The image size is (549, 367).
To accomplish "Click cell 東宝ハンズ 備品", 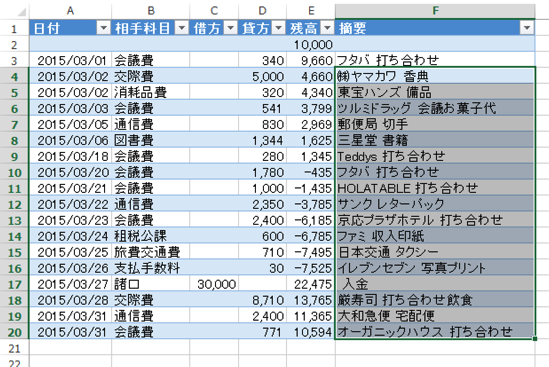I will click(x=435, y=92).
